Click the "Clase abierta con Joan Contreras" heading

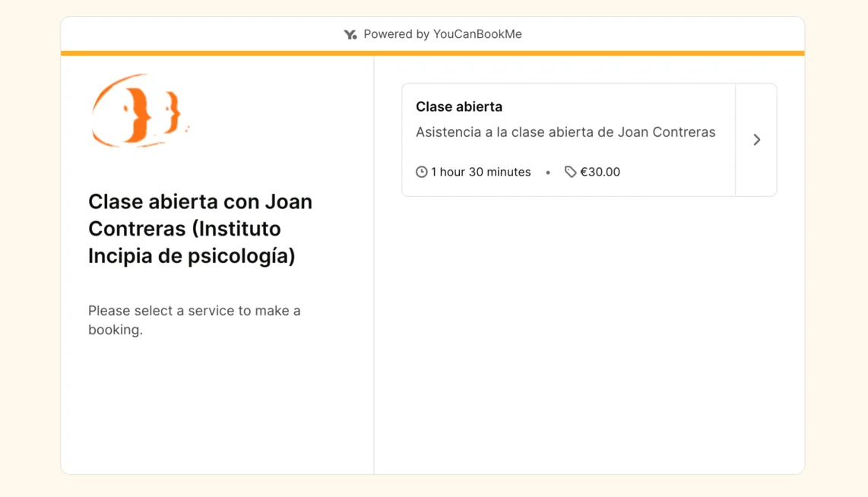coord(200,228)
